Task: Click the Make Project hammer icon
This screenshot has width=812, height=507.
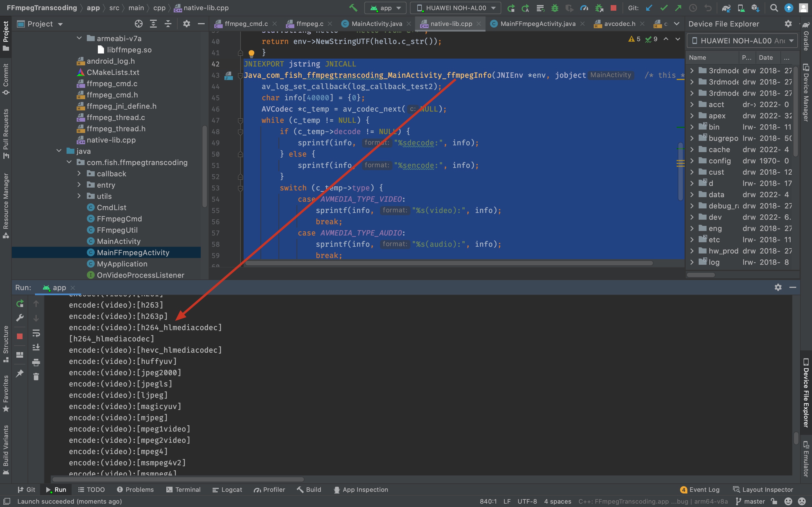Action: tap(353, 8)
